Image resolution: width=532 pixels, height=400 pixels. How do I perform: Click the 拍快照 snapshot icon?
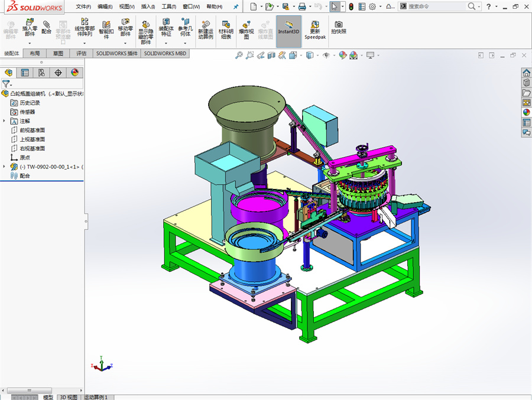tap(339, 27)
